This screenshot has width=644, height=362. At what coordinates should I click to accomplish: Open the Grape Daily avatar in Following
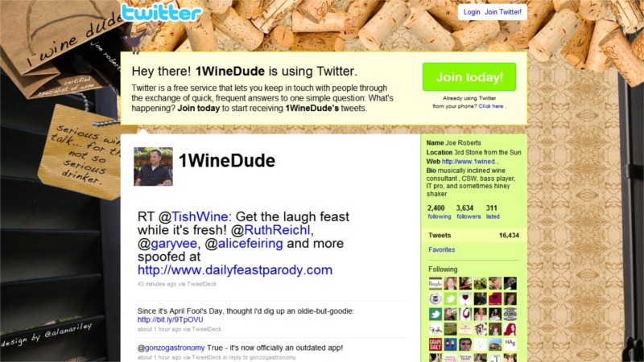click(436, 344)
